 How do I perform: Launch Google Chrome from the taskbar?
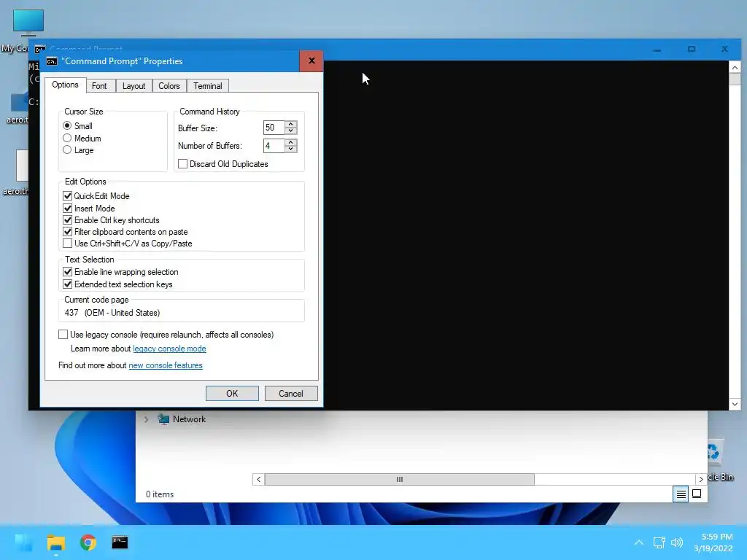[88, 542]
